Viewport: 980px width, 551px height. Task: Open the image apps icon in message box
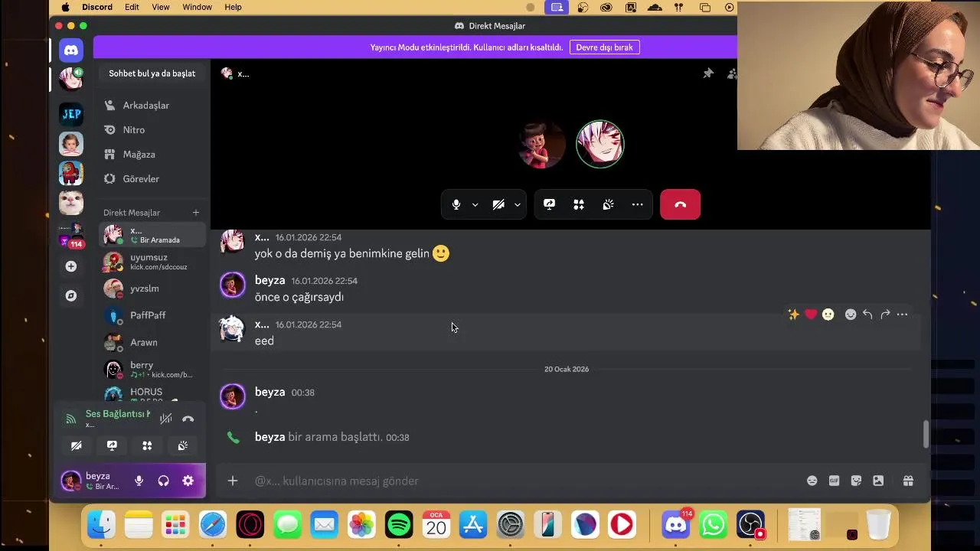click(878, 481)
